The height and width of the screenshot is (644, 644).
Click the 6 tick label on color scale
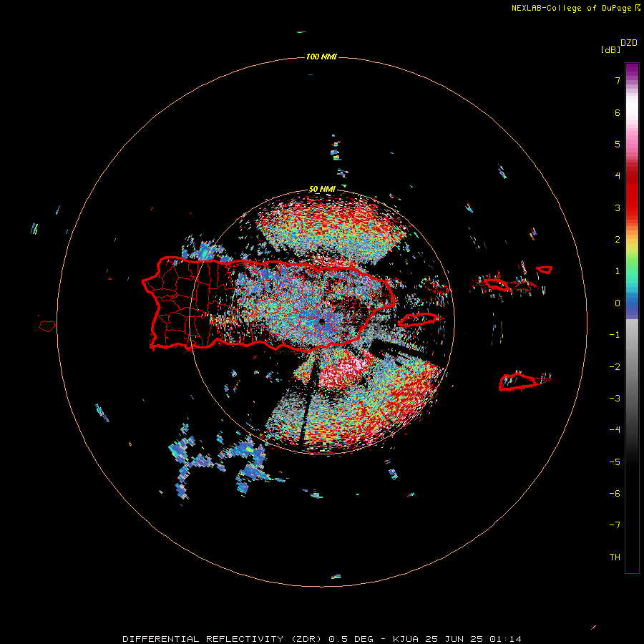tap(618, 112)
